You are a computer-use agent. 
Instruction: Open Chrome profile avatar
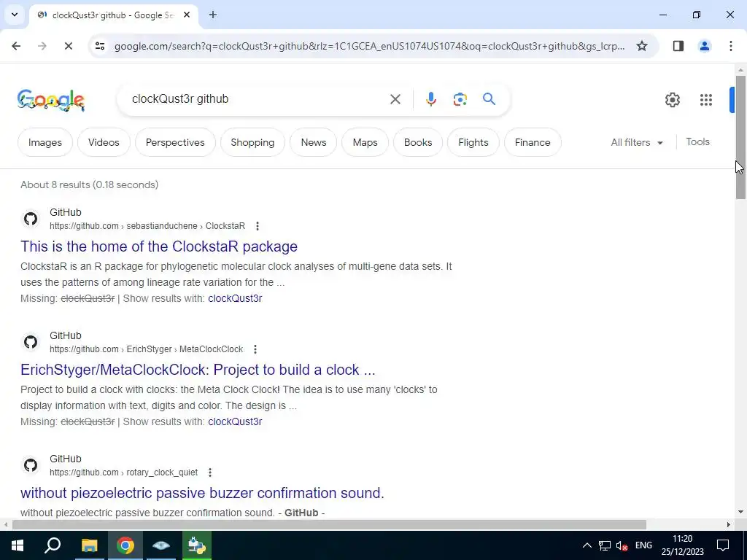(x=704, y=46)
